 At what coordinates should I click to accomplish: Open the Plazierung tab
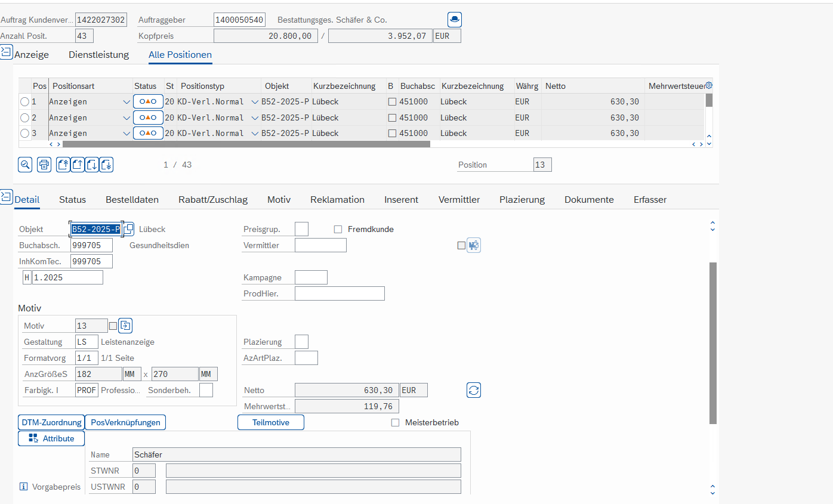point(522,200)
